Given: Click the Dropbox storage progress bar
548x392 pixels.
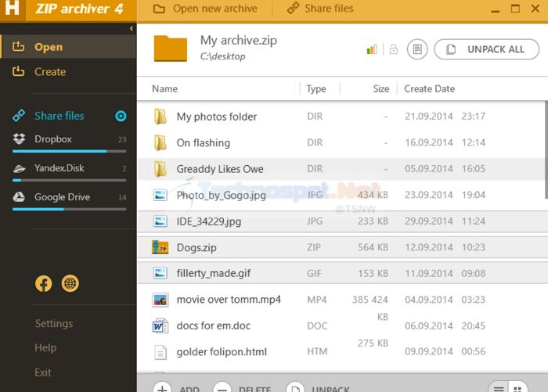Looking at the screenshot, I should pos(69,151).
